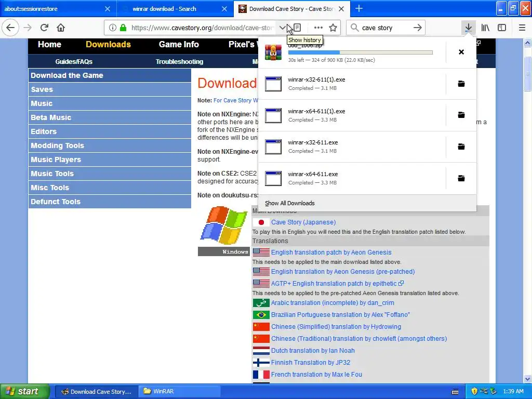Screen dimensions: 532x399
Task: Open containing folder for winrar-x64-611.exe
Action: coord(461,178)
